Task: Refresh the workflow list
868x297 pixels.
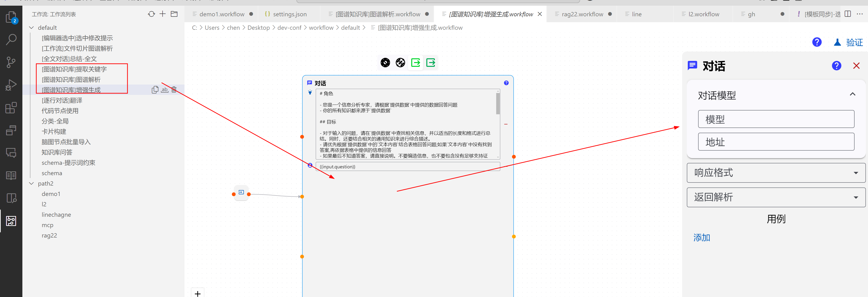Action: click(x=151, y=14)
